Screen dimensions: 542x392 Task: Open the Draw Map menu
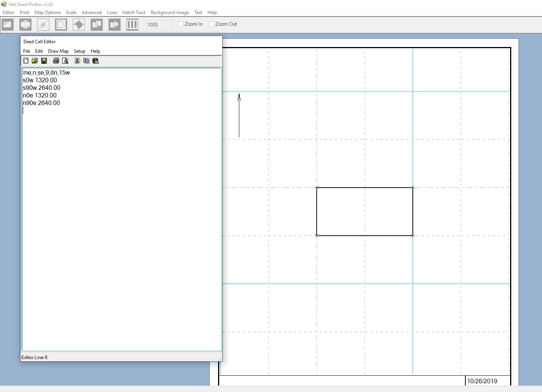pos(58,51)
